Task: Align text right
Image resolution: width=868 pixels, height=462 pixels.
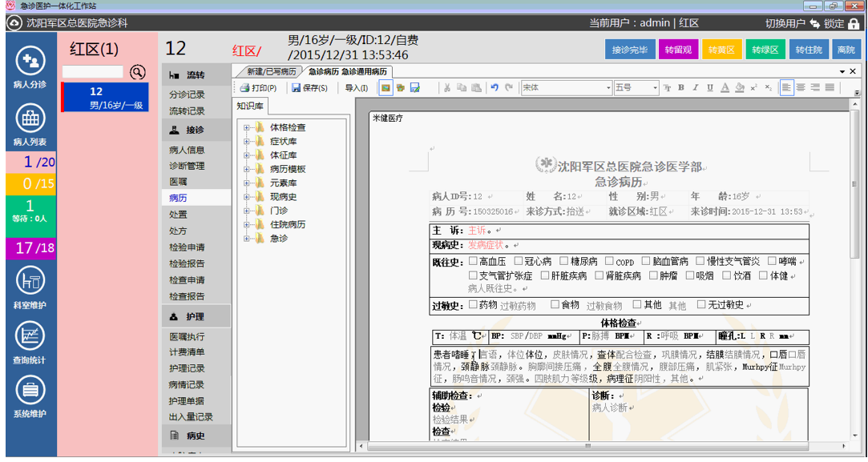Action: click(x=815, y=87)
